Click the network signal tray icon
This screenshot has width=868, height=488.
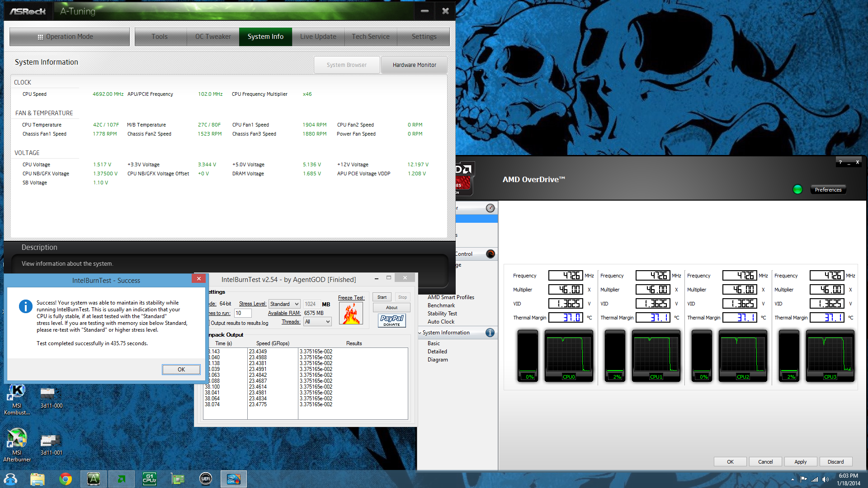click(x=815, y=479)
